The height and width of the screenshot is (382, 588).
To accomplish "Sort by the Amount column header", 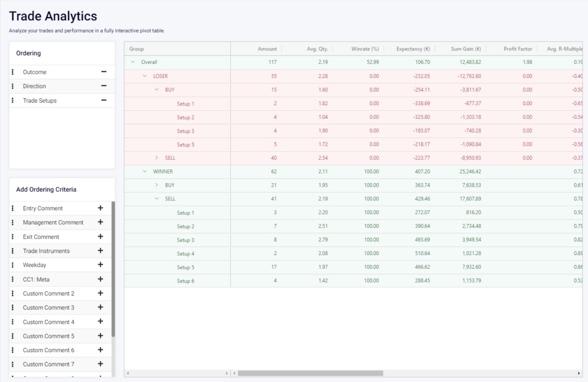I will 267,49.
